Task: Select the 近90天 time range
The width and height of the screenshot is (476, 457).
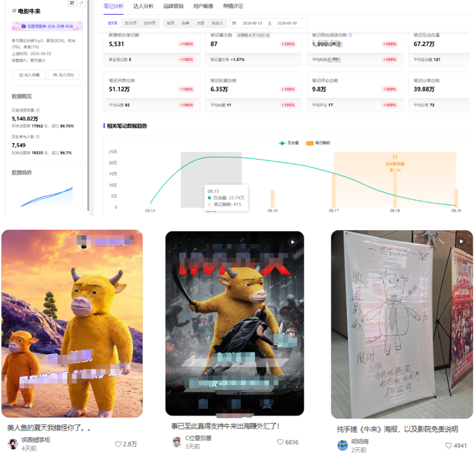Action: click(150, 23)
